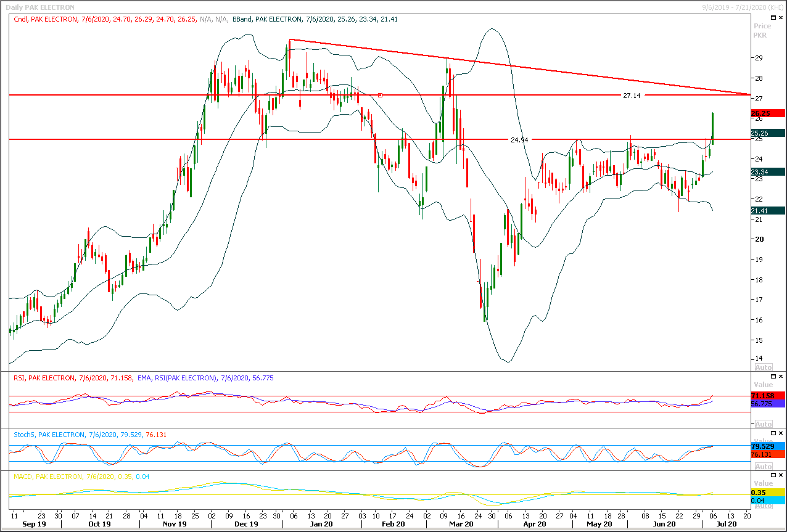Screen dimensions: 787x532
Task: Click the 23.34 middle band price tag
Action: [x=768, y=172]
